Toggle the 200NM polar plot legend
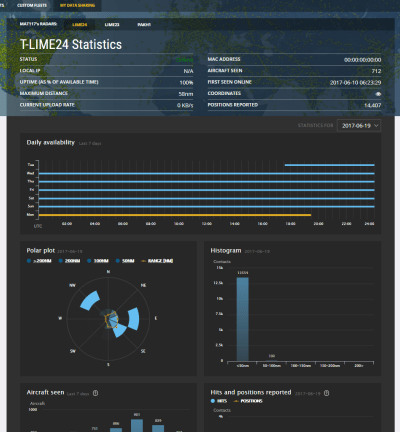Viewport: 400px width, 432px height. point(69,261)
